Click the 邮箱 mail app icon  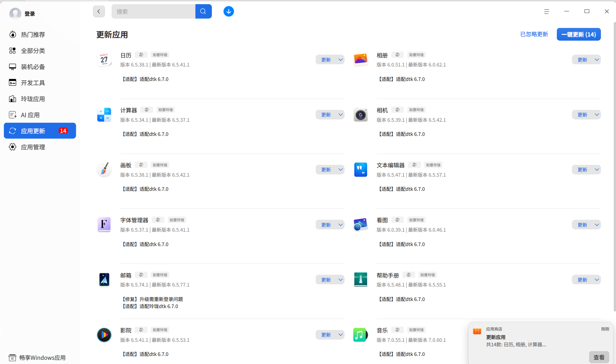tap(104, 280)
